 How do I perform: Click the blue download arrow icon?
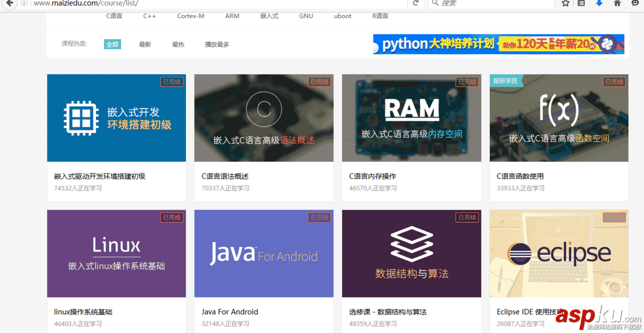(598, 4)
